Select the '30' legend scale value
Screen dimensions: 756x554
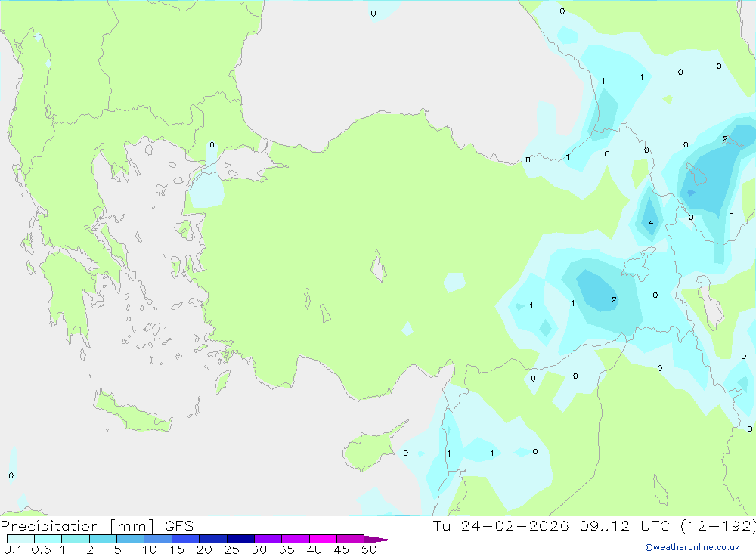259,549
